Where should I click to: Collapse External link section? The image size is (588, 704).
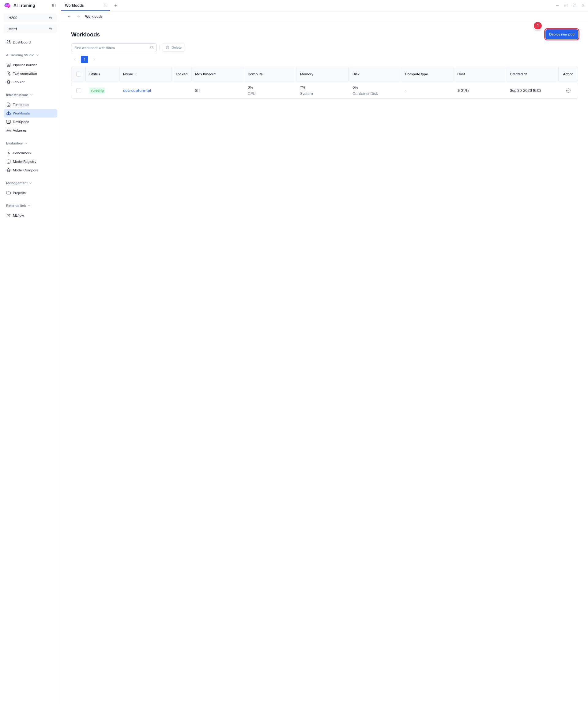click(18, 206)
